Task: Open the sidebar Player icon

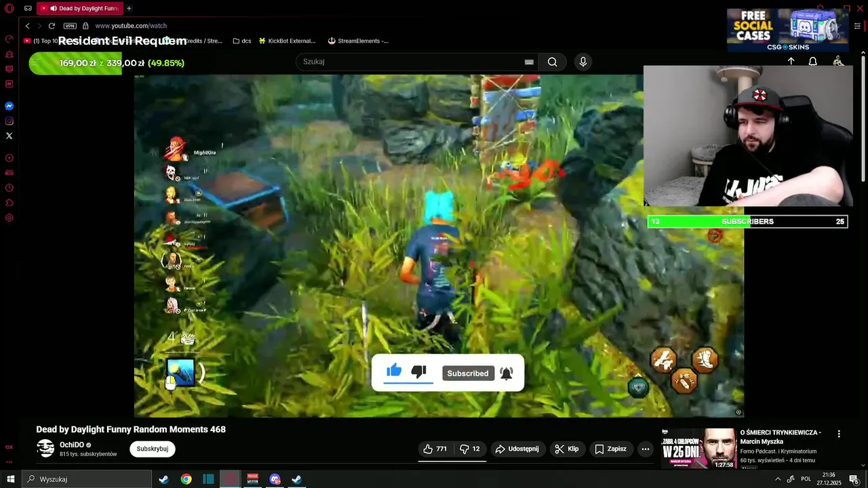Action: pos(9,158)
